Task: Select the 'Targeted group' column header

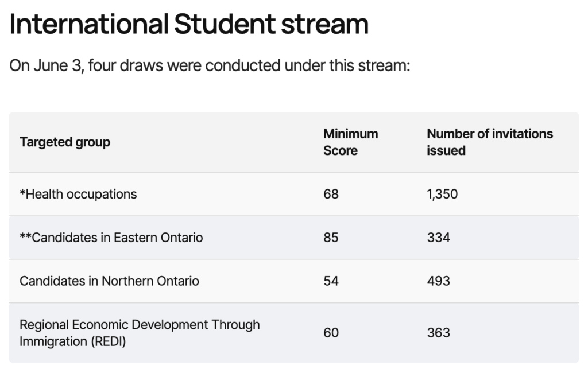Action: 65,142
